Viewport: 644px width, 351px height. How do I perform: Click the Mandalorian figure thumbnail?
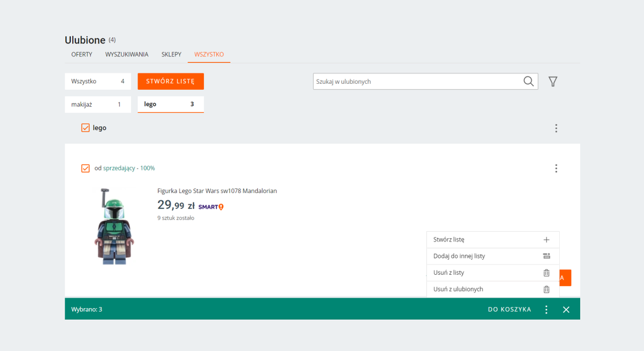114,226
